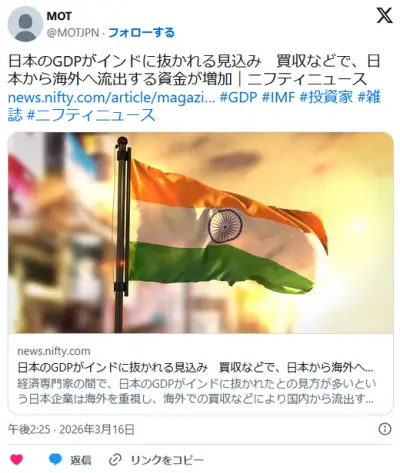Click the chain link copy icon
Image resolution: width=400 pixels, height=473 pixels.
pyautogui.click(x=115, y=460)
